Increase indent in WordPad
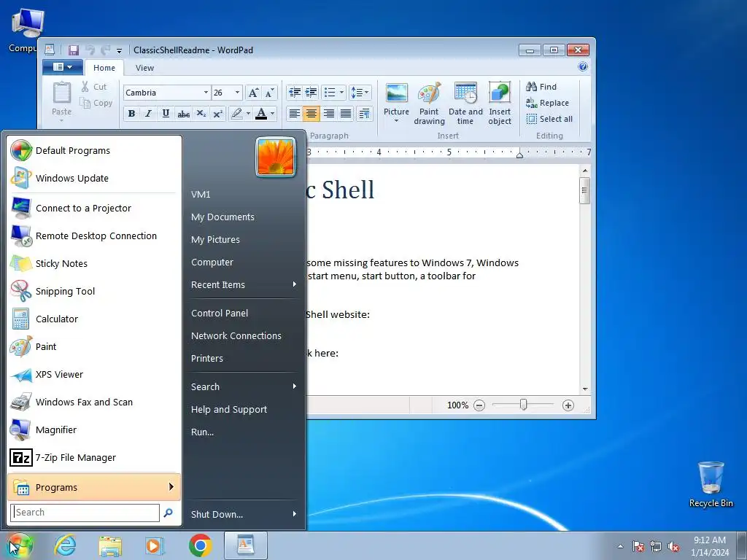747x560 pixels. tap(311, 92)
